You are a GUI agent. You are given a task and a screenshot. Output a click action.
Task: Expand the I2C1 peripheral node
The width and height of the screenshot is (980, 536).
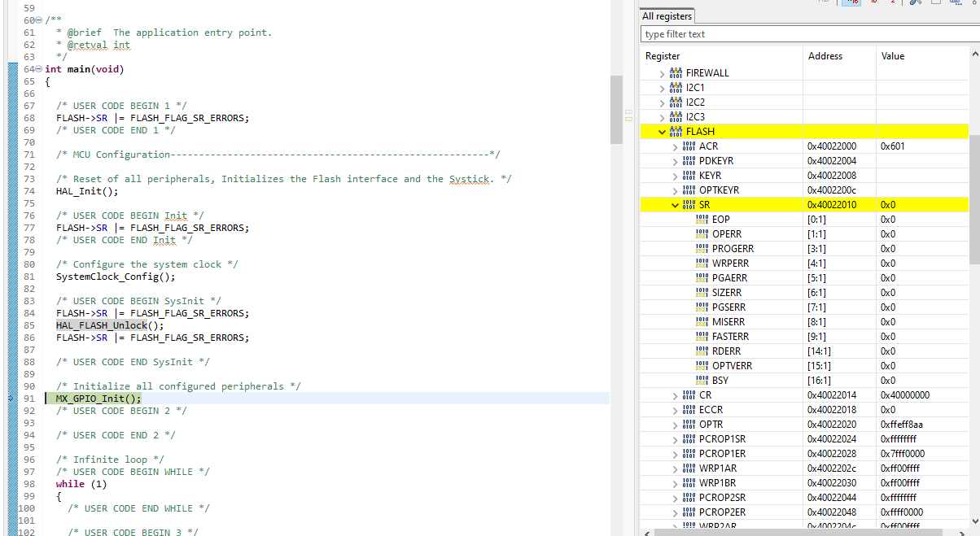pos(662,88)
